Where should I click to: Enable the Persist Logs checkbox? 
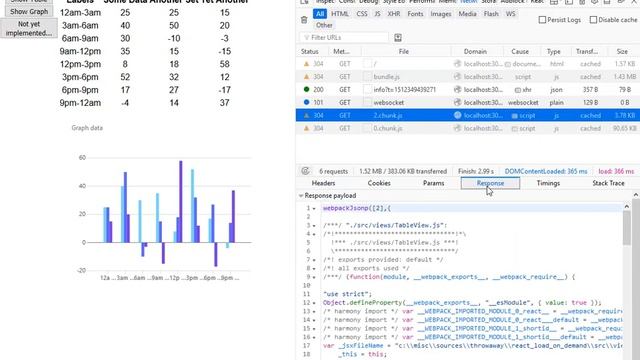[x=542, y=20]
